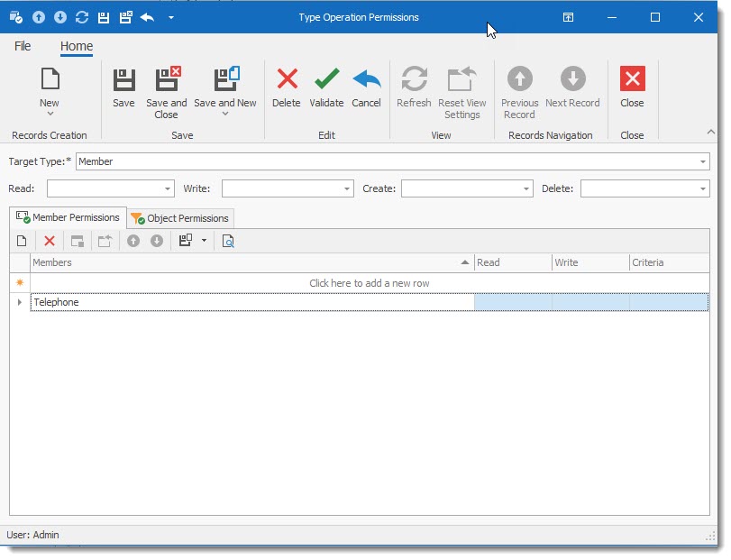The width and height of the screenshot is (731, 560).
Task: Open the Target Type dropdown
Action: [702, 162]
